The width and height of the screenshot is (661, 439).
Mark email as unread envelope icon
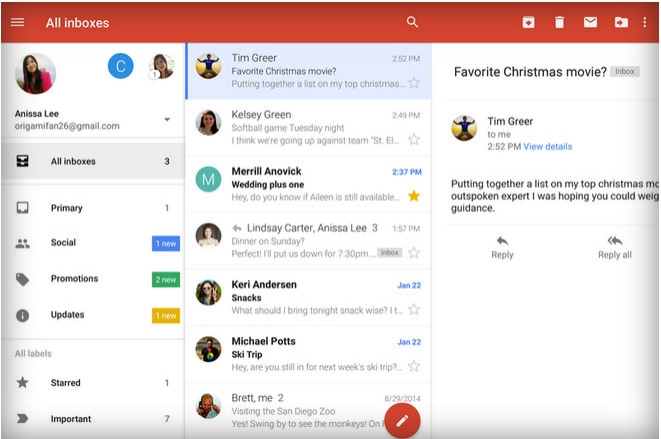pos(590,22)
